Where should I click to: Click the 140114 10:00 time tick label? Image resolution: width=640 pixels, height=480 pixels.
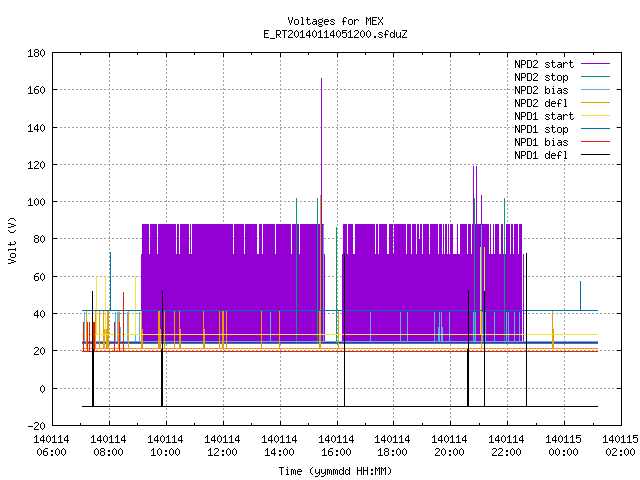click(x=165, y=446)
